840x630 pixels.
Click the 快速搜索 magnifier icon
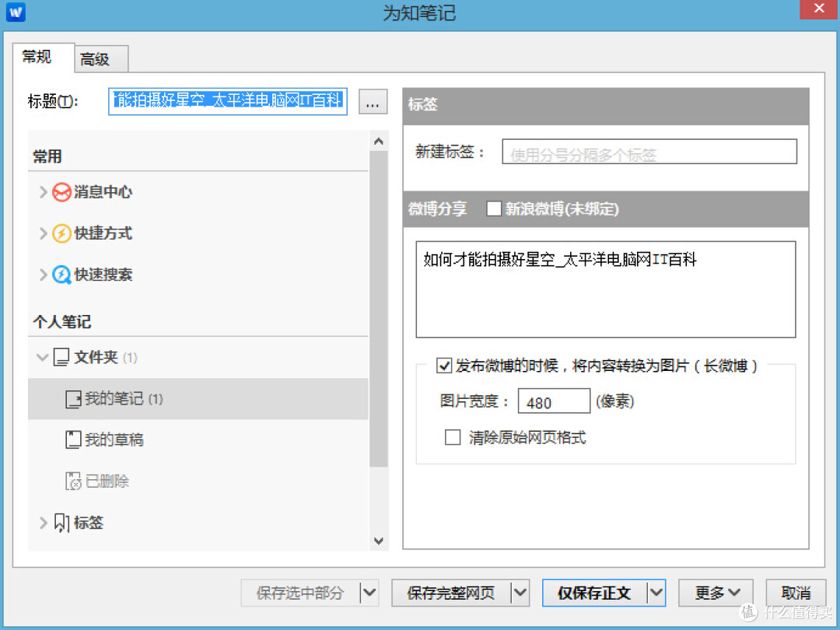(x=61, y=275)
